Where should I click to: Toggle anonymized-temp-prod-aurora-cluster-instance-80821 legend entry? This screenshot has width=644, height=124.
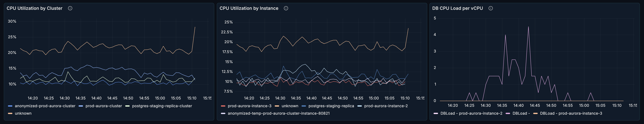tap(279, 114)
